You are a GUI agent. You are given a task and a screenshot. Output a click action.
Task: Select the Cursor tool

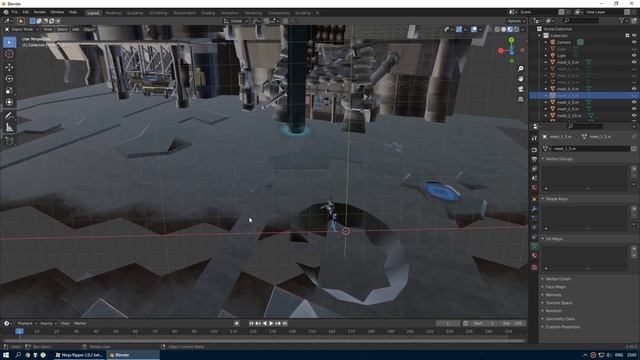click(x=9, y=54)
